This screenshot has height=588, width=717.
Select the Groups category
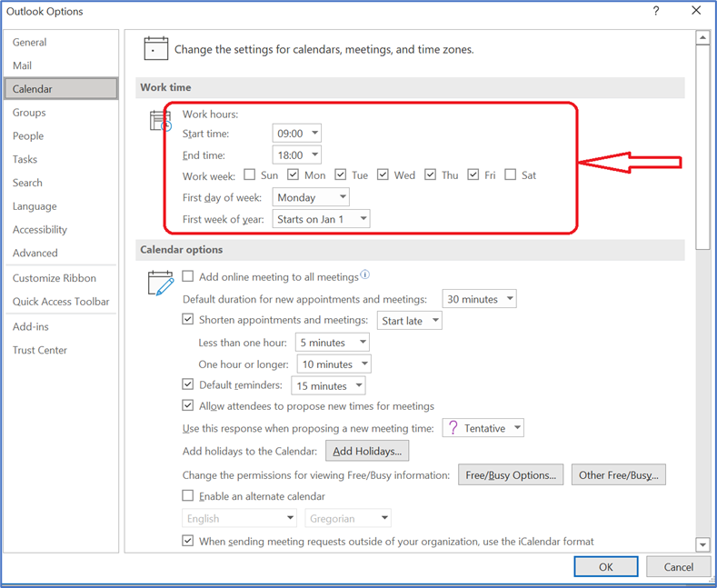point(61,113)
